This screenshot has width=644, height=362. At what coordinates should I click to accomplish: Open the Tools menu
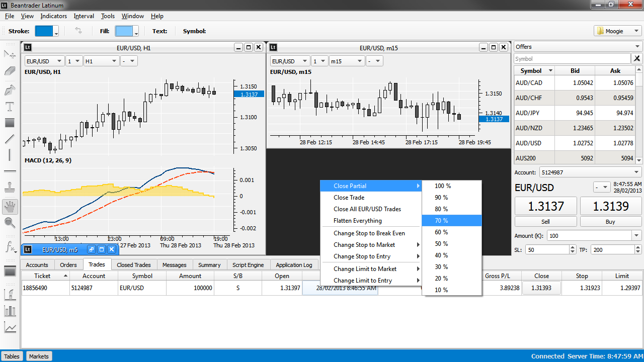[108, 16]
